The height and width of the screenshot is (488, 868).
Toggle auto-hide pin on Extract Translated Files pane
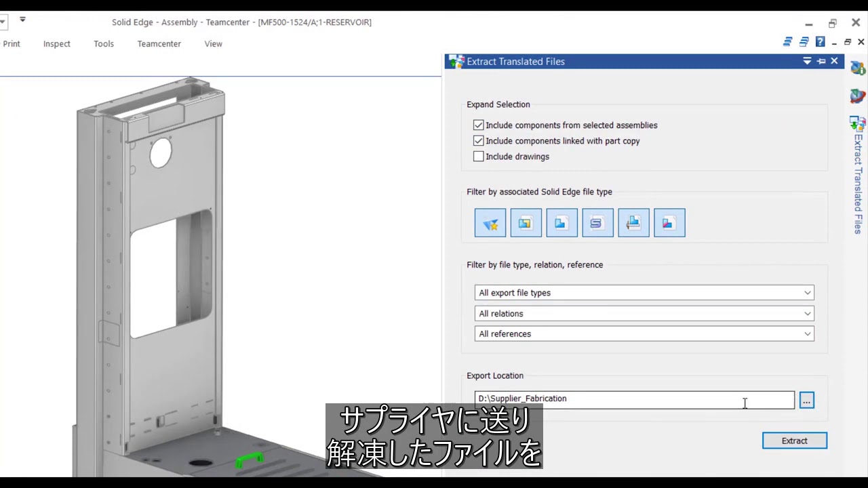click(x=821, y=61)
